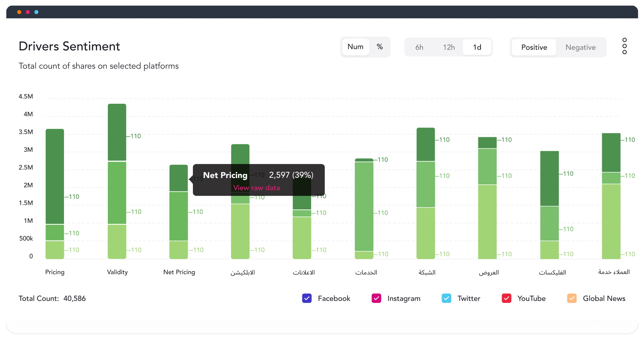Click the blue macOS window dot
644x339 pixels.
click(x=36, y=12)
